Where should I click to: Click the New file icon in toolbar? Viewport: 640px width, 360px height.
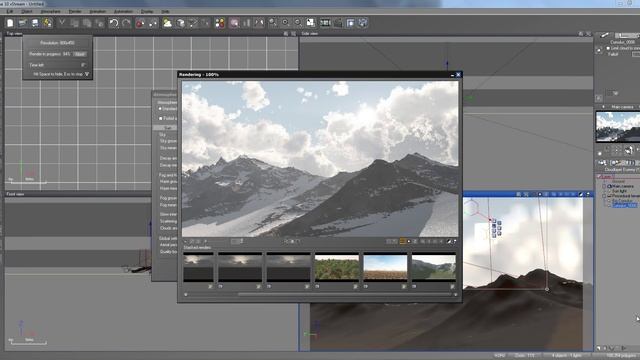click(x=10, y=23)
